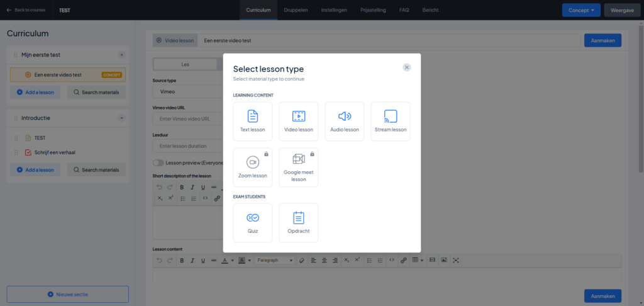Grab drag handle of Schrijf een verhaal row

(x=16, y=152)
